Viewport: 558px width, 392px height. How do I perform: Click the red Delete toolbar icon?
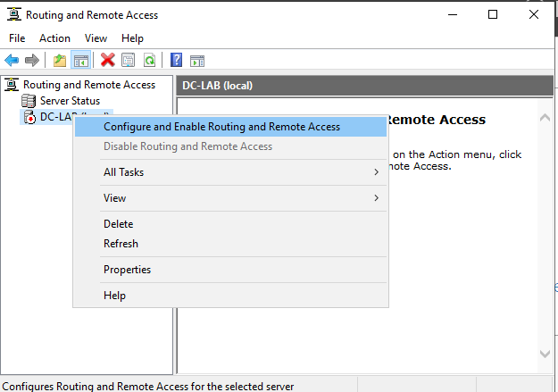pyautogui.click(x=108, y=60)
